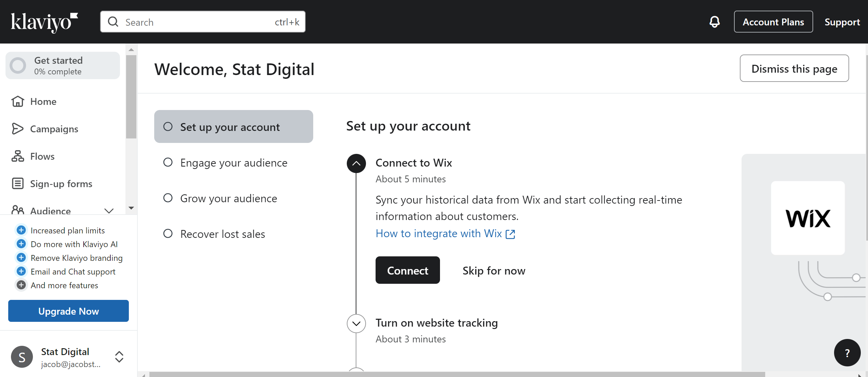
Task: Expand Turn on website tracking section
Action: (356, 324)
